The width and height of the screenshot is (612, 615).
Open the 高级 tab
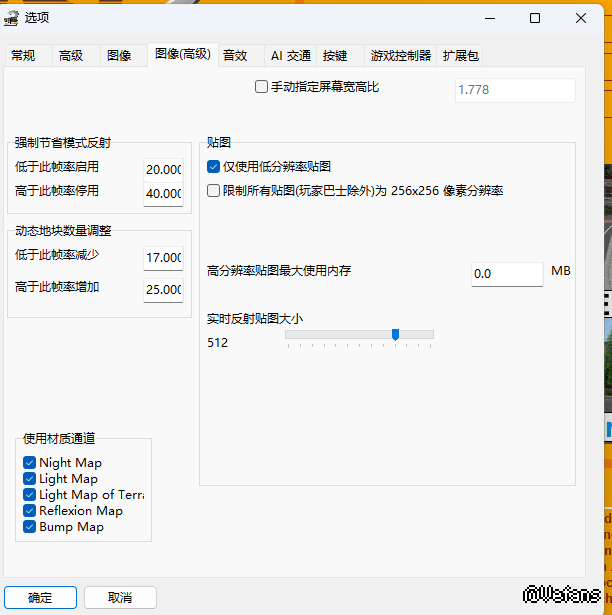coord(76,56)
